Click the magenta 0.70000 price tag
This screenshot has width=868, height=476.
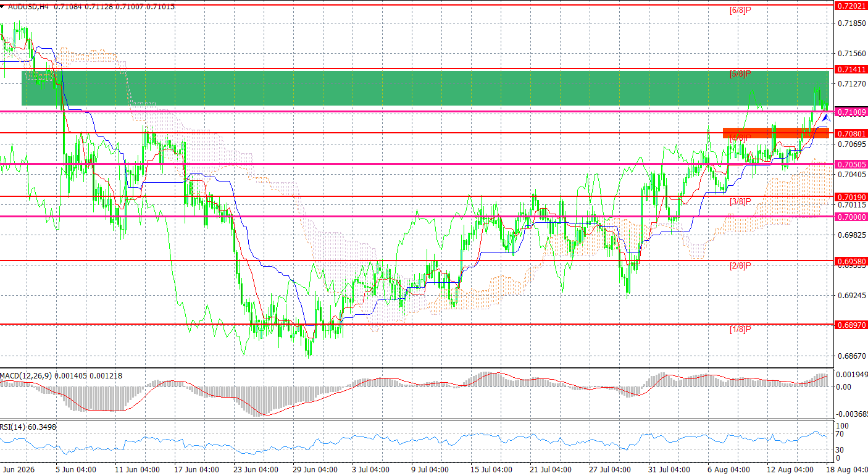click(851, 217)
